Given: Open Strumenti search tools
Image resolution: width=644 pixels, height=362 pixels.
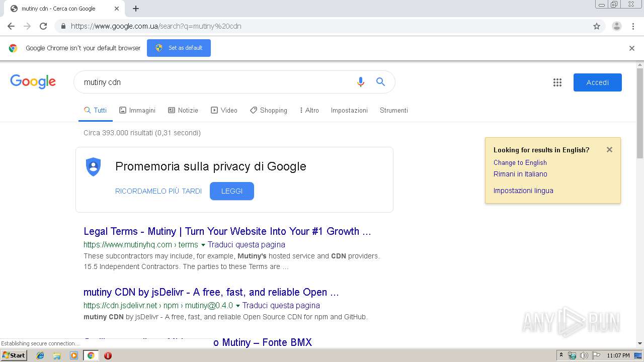Looking at the screenshot, I should pyautogui.click(x=394, y=110).
